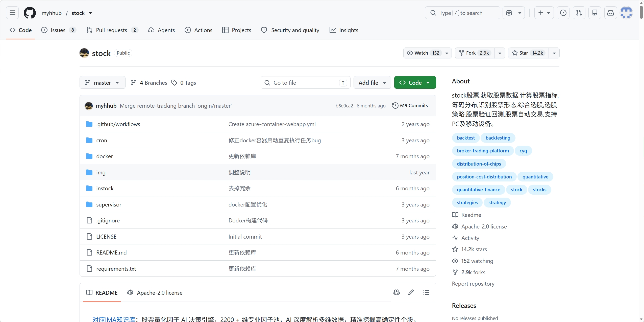Viewport: 644px width, 322px height.
Task: Open commit hash b6e0ca2
Action: click(x=344, y=106)
